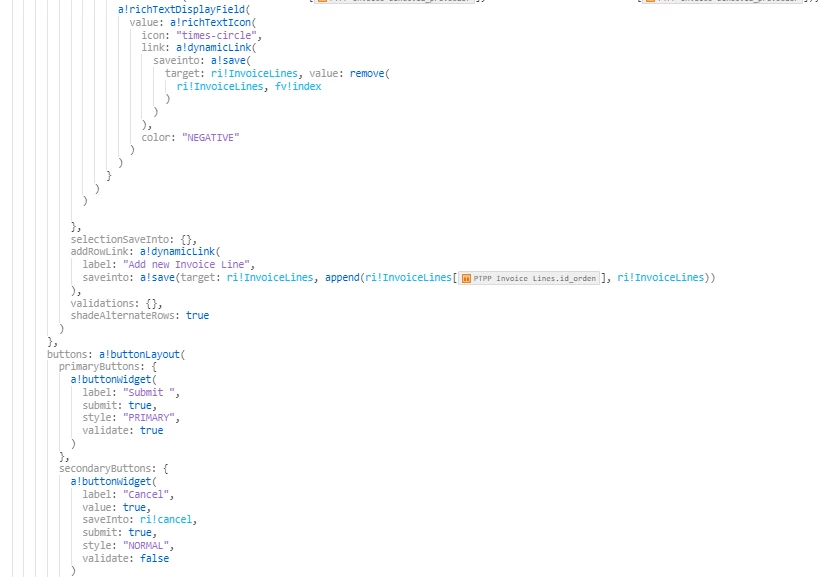The width and height of the screenshot is (818, 577).
Task: Click the true value after shadeAlternateRows
Action: coord(198,316)
